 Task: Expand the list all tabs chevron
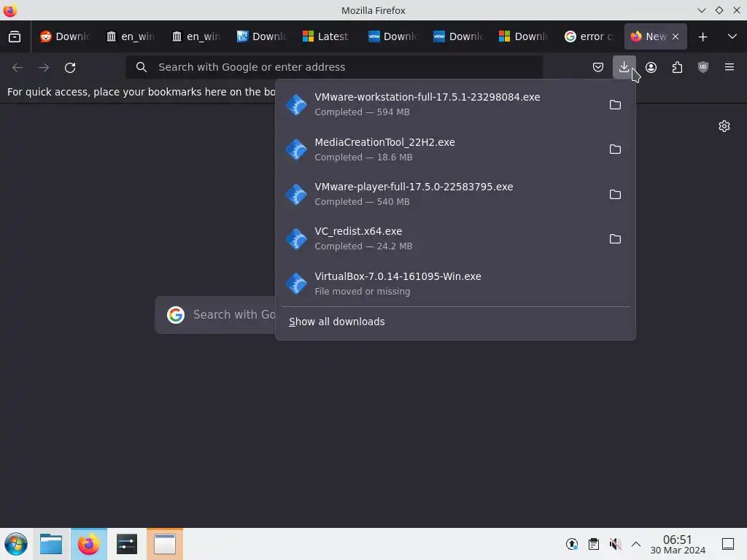pos(732,36)
